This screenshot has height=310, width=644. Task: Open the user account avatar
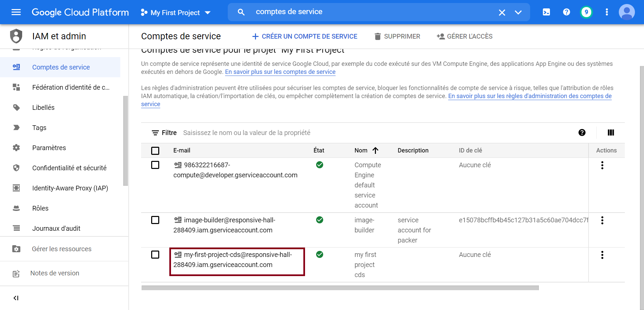click(627, 12)
